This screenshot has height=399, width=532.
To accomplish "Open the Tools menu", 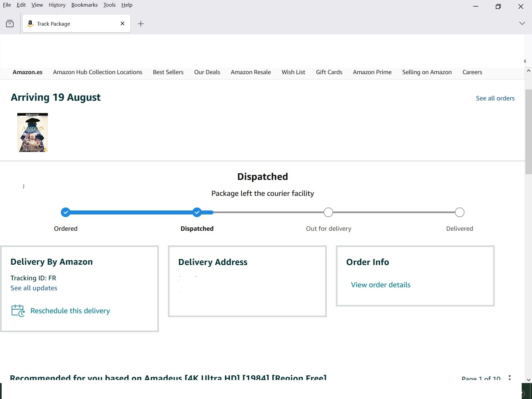I will pos(109,5).
